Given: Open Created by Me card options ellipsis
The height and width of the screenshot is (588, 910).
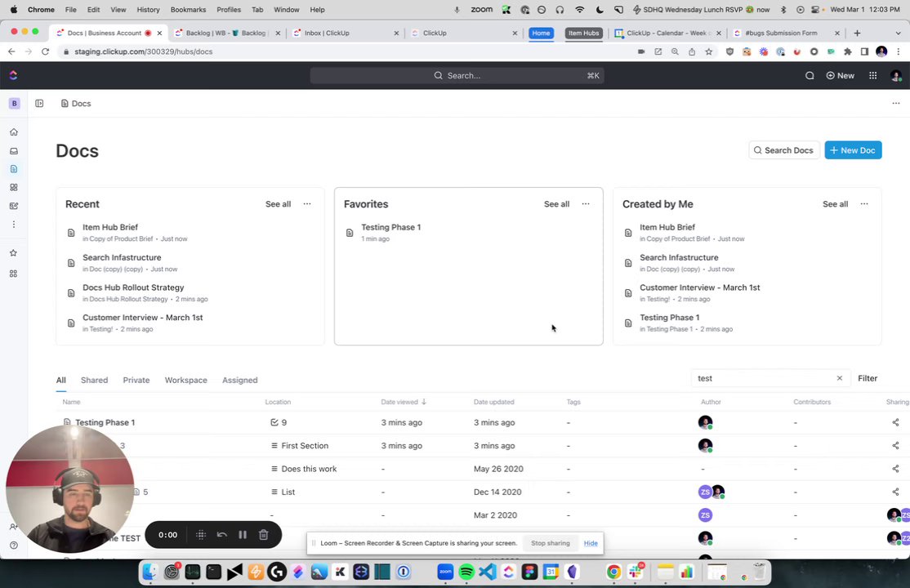Looking at the screenshot, I should (864, 203).
